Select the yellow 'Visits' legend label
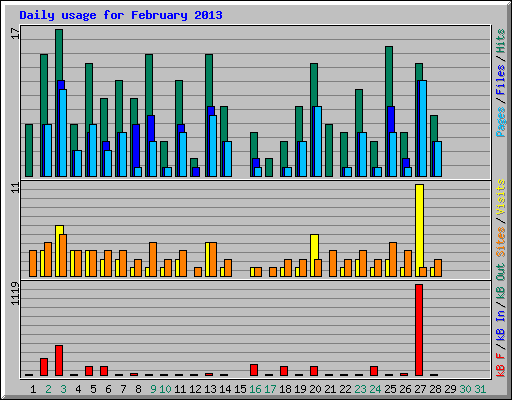Image resolution: width=512 pixels, height=400 pixels. (x=500, y=197)
